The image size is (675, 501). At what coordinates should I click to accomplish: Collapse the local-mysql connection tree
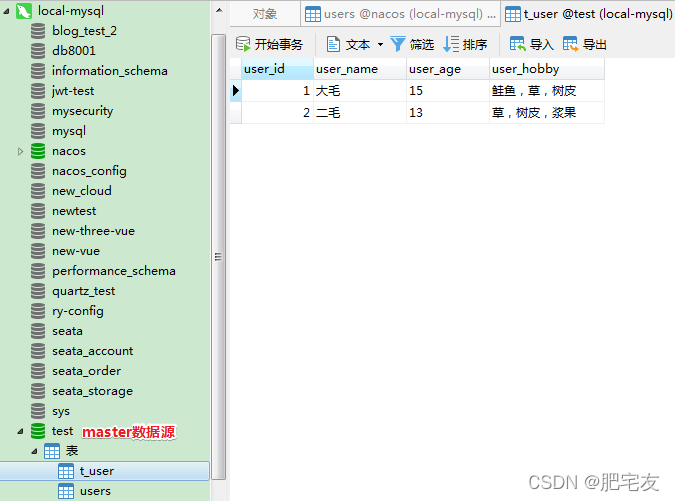[6, 12]
